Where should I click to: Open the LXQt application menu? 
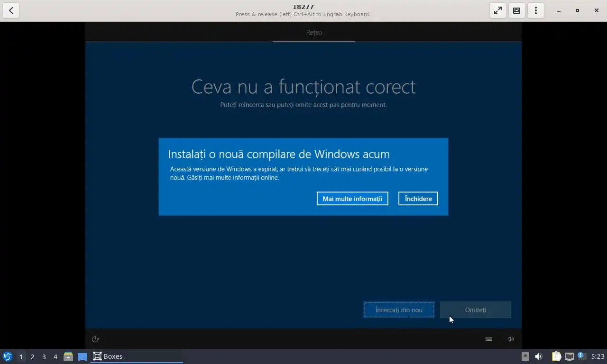click(x=8, y=356)
